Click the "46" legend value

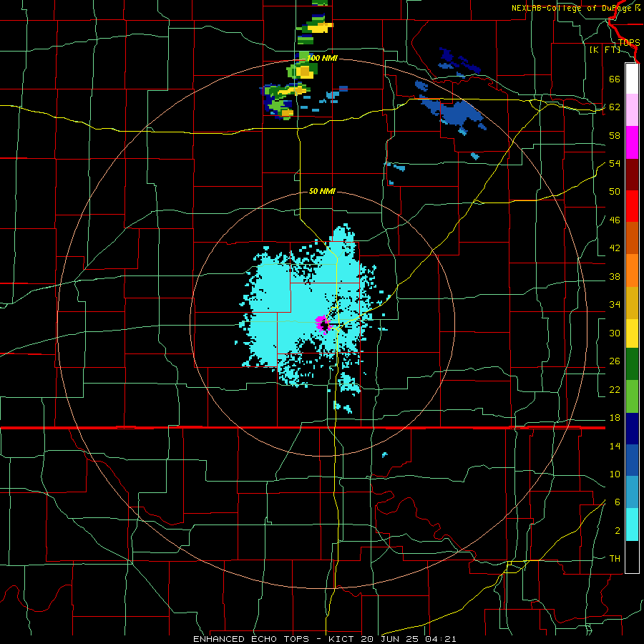coord(615,220)
